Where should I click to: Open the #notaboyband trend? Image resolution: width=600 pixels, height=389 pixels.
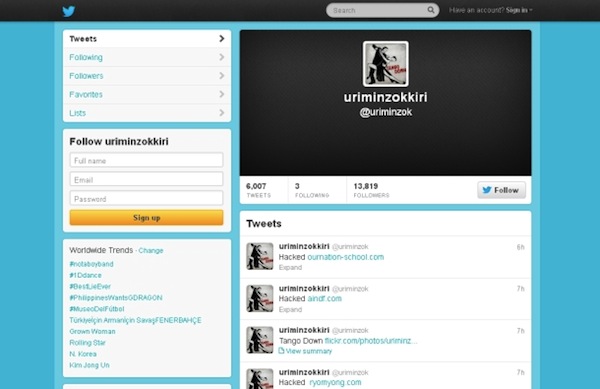[x=91, y=264]
